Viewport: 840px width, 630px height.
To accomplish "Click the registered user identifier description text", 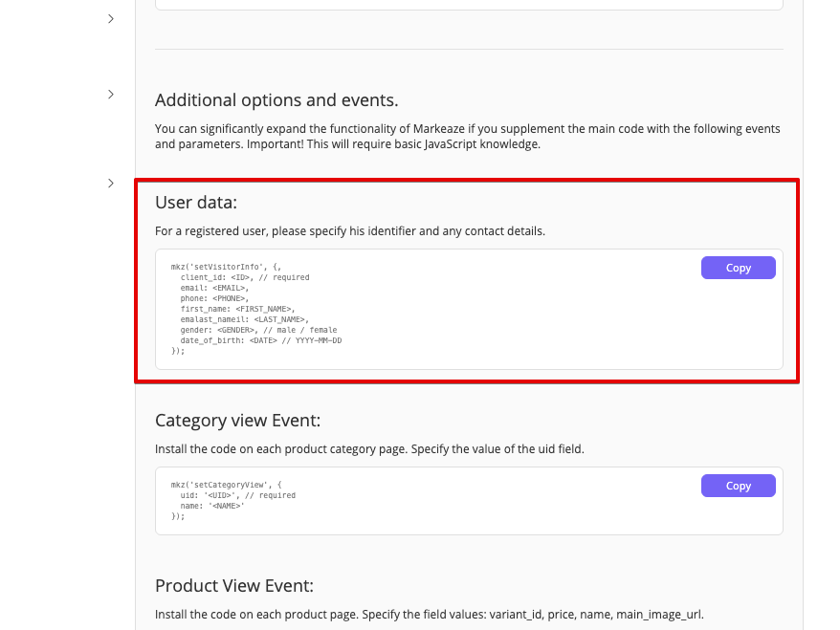I will pos(350,231).
